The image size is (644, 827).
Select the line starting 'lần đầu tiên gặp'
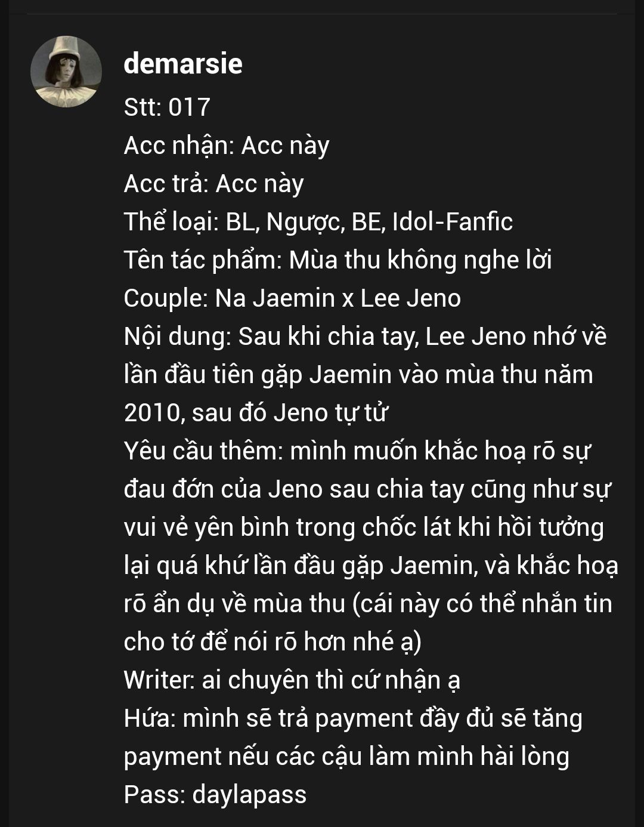pos(358,375)
